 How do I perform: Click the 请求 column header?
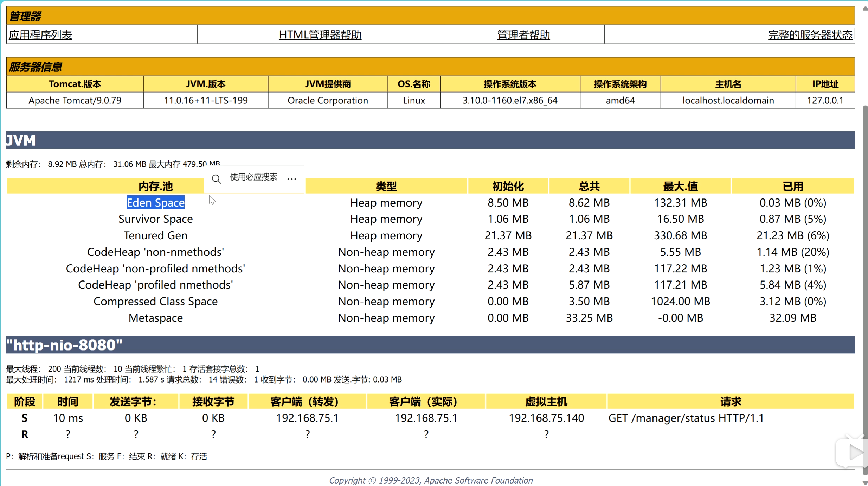(x=731, y=402)
